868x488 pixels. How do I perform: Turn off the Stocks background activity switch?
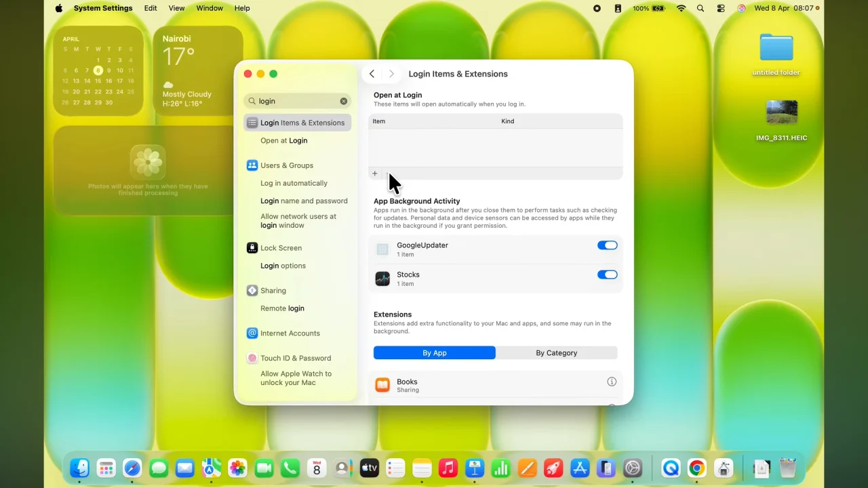coord(607,274)
